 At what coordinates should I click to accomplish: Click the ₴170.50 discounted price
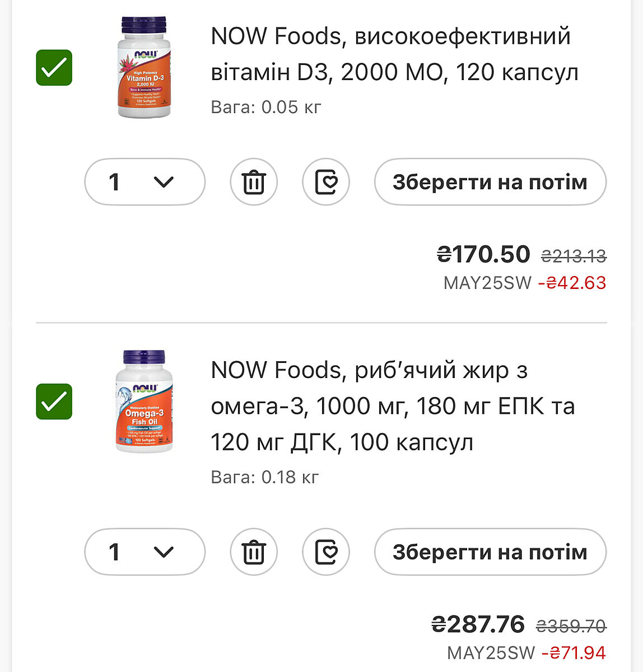483,254
